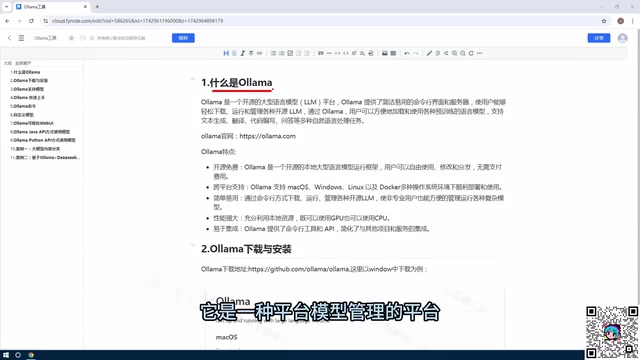Open the more options ellipsis in toolbar
640x360 pixels.
480,53
